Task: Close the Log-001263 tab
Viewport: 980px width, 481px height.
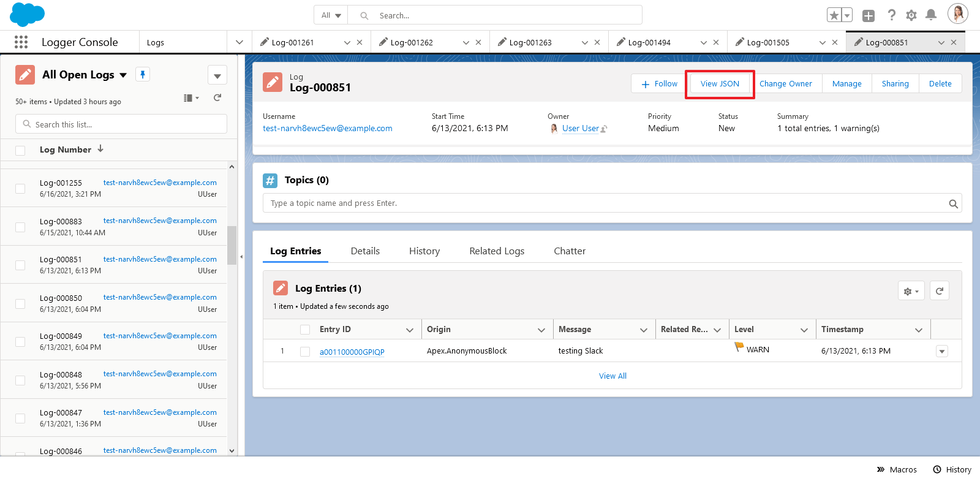Action: (x=597, y=42)
